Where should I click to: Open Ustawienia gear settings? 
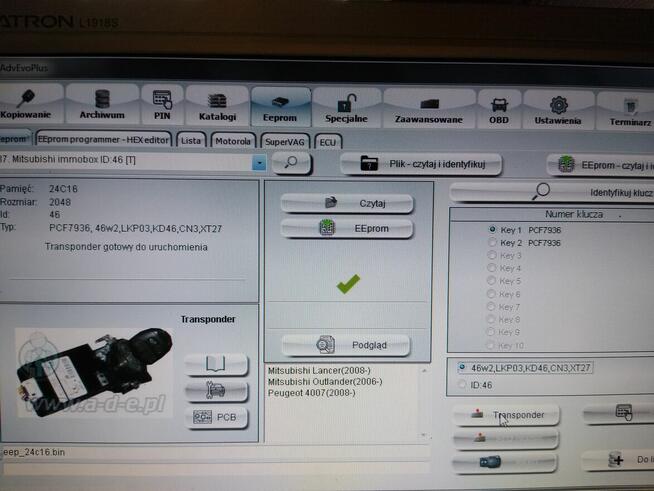[558, 109]
